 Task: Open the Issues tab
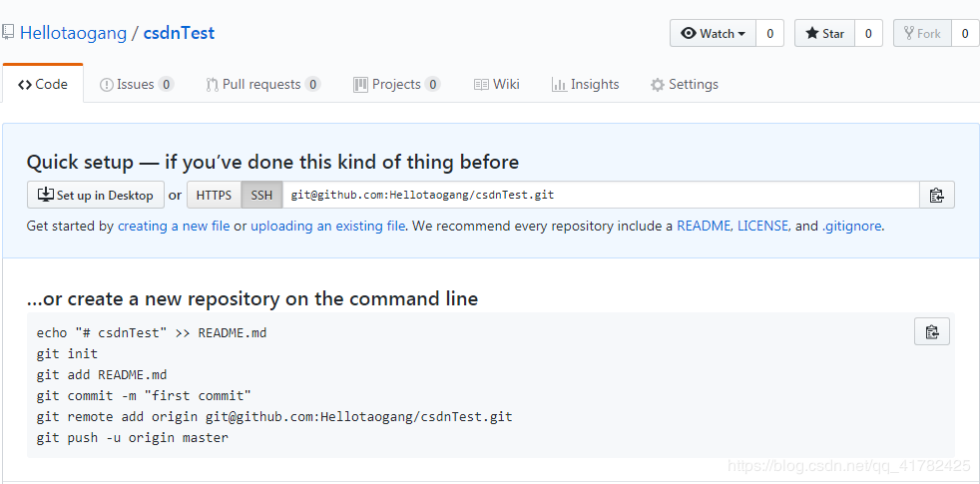[x=137, y=84]
